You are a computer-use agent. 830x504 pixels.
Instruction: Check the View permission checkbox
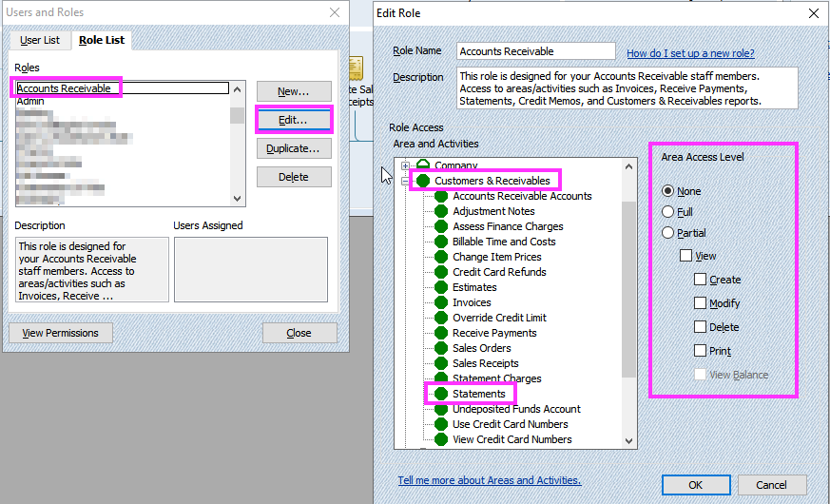[x=686, y=256]
